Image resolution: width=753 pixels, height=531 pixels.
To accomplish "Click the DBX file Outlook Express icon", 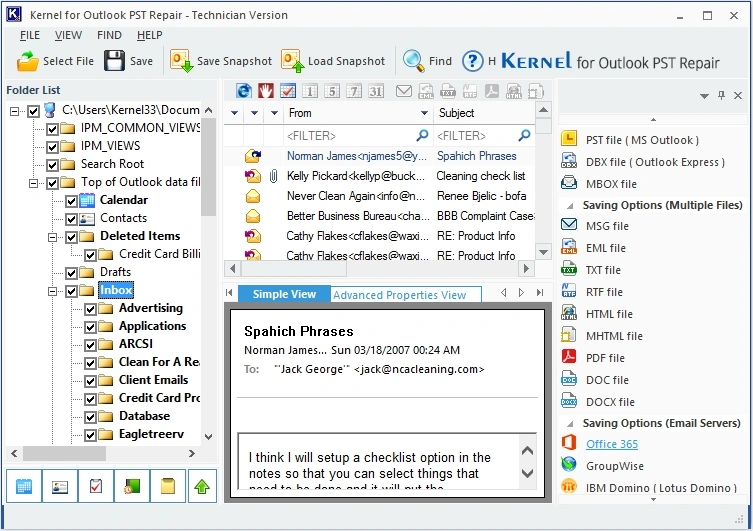I will (x=569, y=161).
